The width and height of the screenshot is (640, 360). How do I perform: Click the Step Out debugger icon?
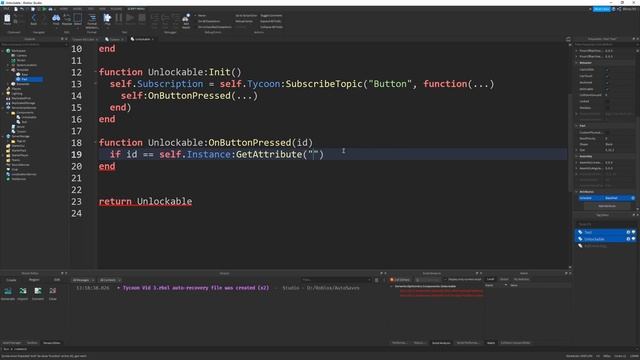pyautogui.click(x=176, y=18)
